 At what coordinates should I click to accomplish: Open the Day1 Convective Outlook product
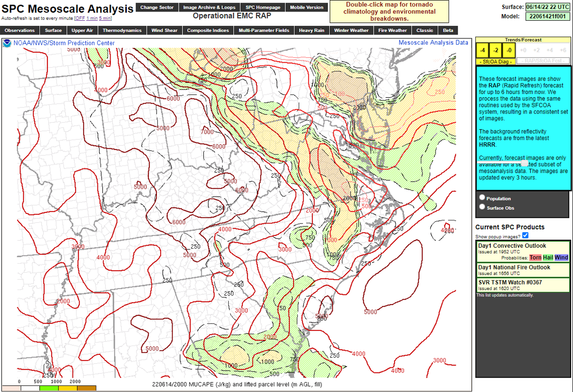click(512, 246)
